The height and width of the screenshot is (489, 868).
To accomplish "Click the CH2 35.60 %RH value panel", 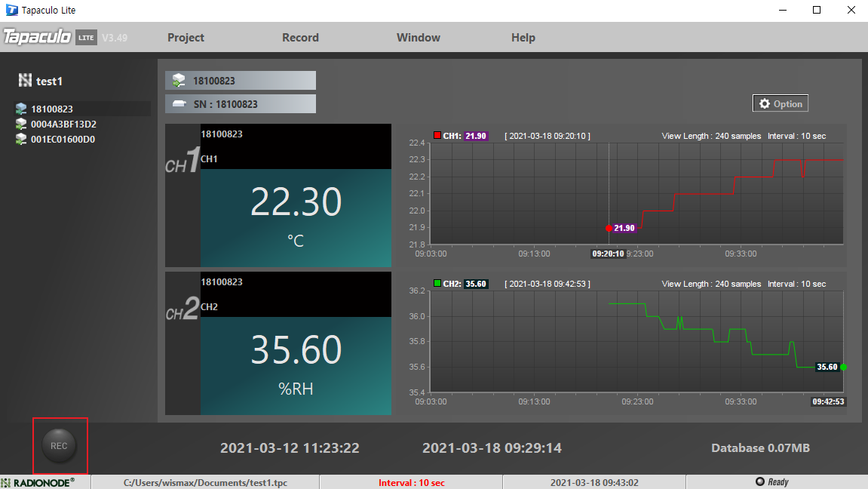I will tap(296, 365).
